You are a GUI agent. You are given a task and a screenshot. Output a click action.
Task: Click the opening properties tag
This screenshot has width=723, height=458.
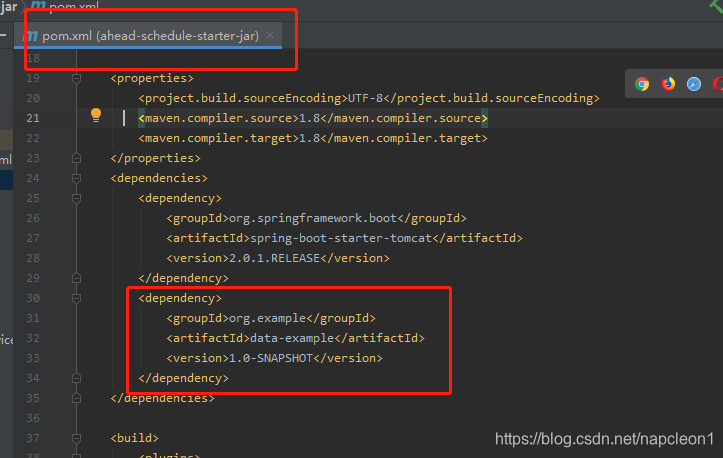(152, 78)
